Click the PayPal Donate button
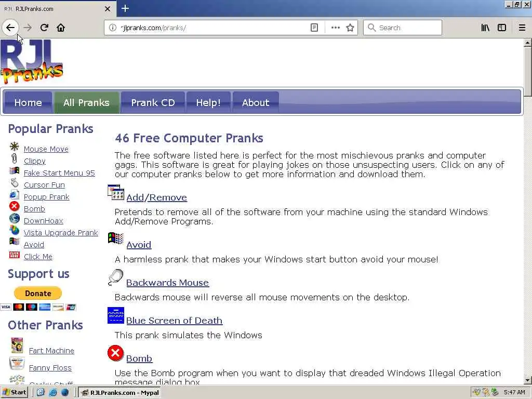The width and height of the screenshot is (532, 399). [38, 293]
